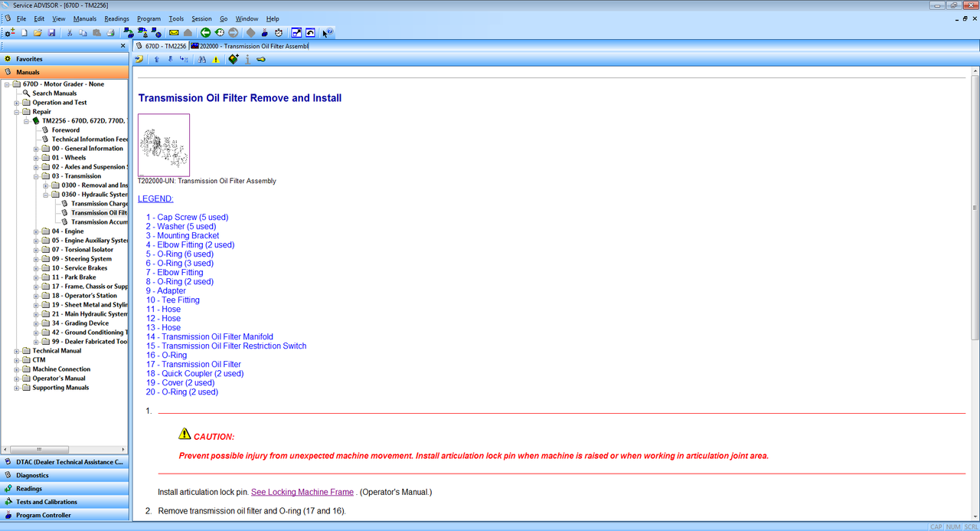This screenshot has height=531, width=980.
Task: Click legend entry 15 - Transmission Oil Filter Restriction Switch
Action: pyautogui.click(x=227, y=346)
